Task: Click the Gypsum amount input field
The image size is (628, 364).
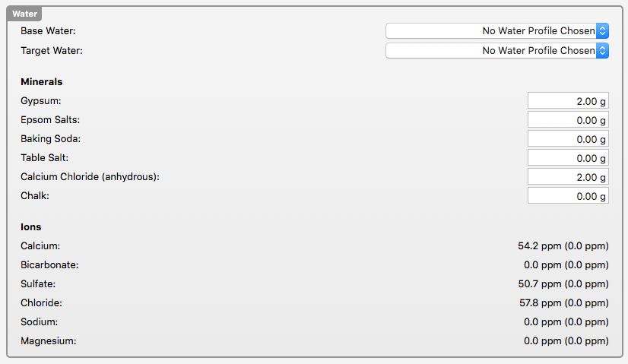Action: [x=568, y=101]
